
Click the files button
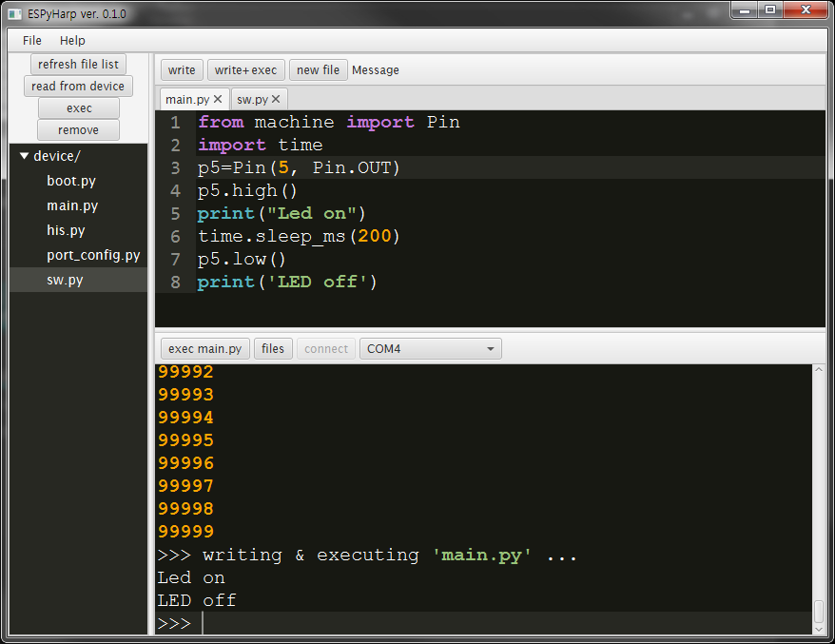pos(273,349)
